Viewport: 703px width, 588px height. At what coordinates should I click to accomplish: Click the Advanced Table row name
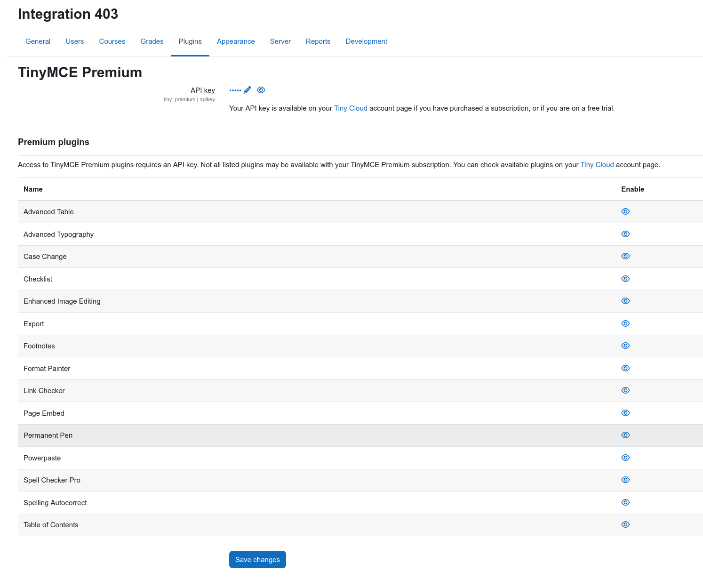(48, 212)
